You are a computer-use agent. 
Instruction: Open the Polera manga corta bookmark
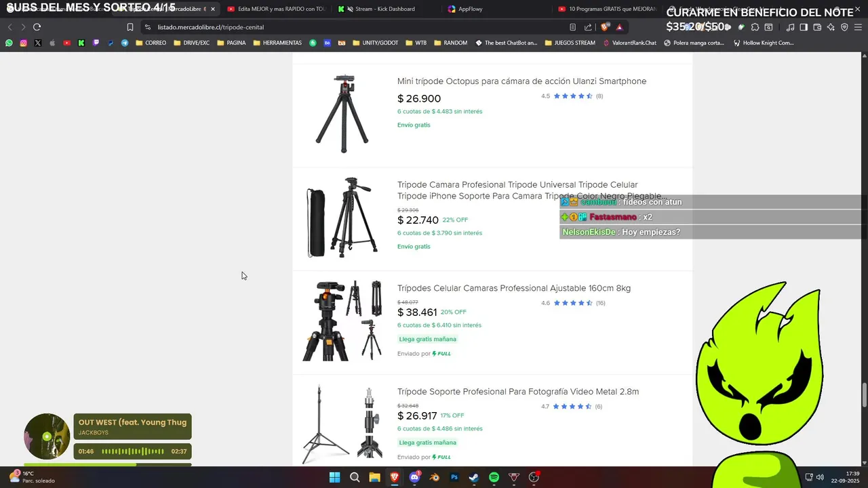694,43
